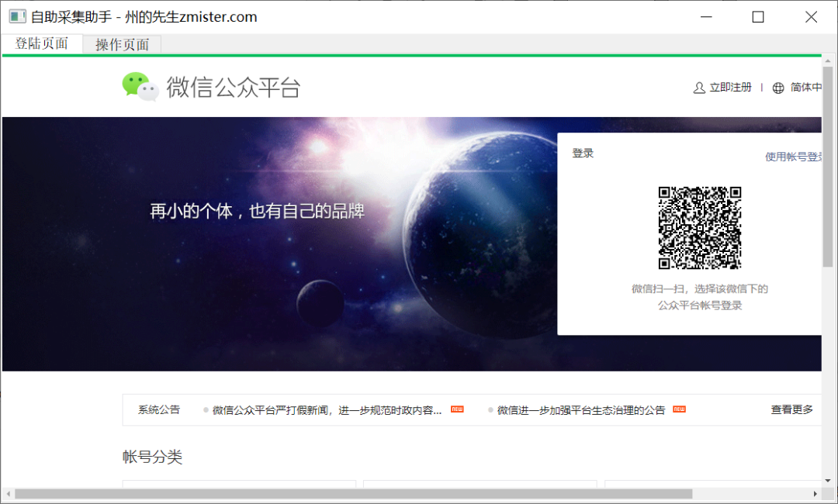The width and height of the screenshot is (838, 504).
Task: Minimize the 自助采集助手 window
Action: [707, 17]
